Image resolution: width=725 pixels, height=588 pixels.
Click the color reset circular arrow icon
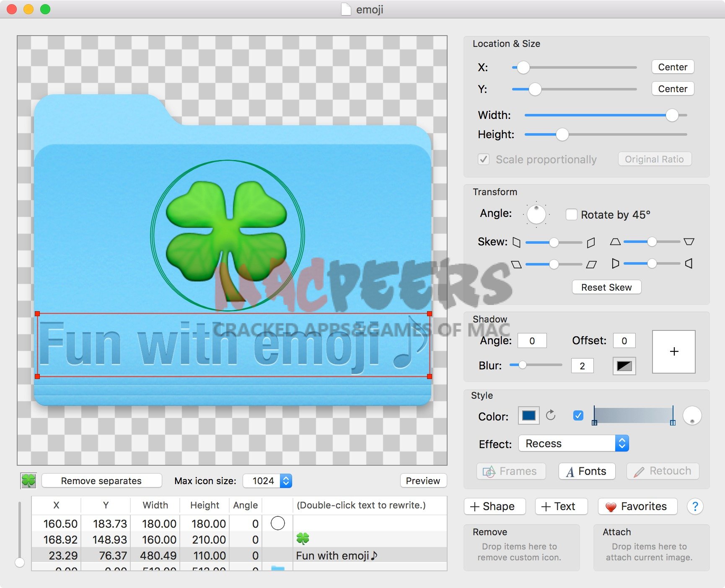click(551, 415)
